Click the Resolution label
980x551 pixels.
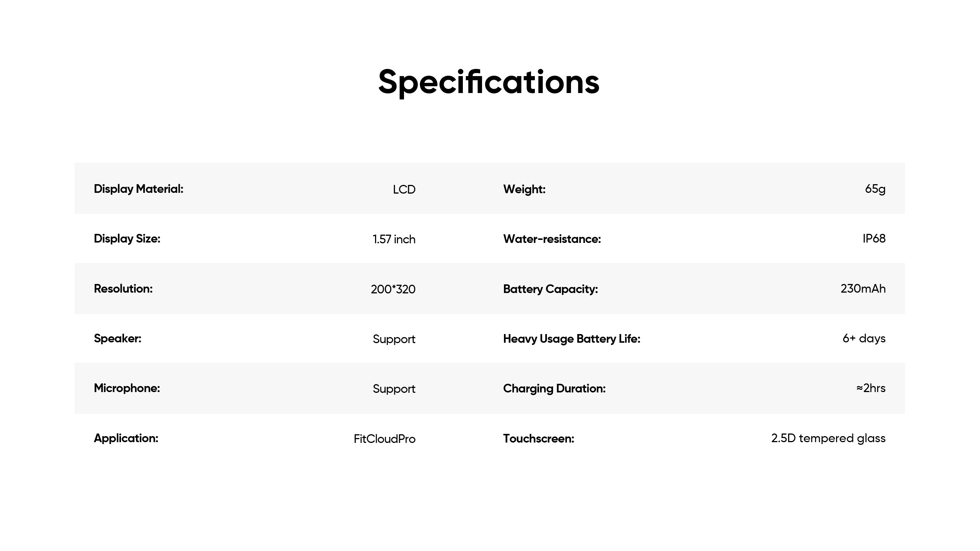(123, 289)
